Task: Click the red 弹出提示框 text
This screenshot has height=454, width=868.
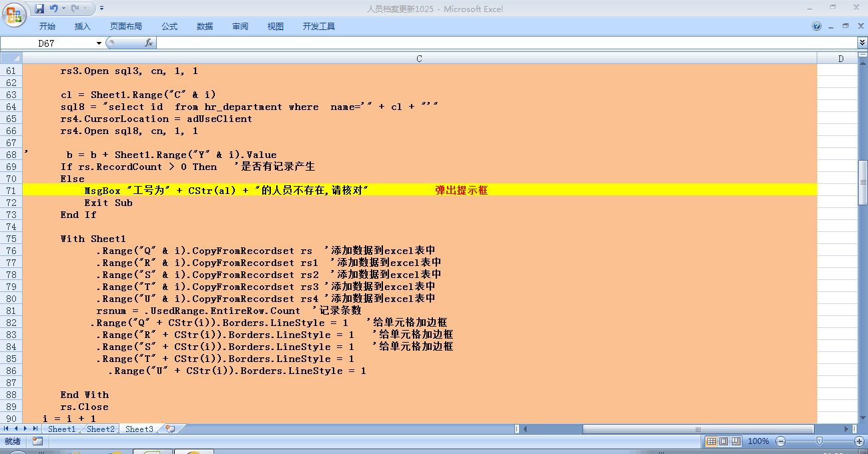Action: (x=462, y=191)
